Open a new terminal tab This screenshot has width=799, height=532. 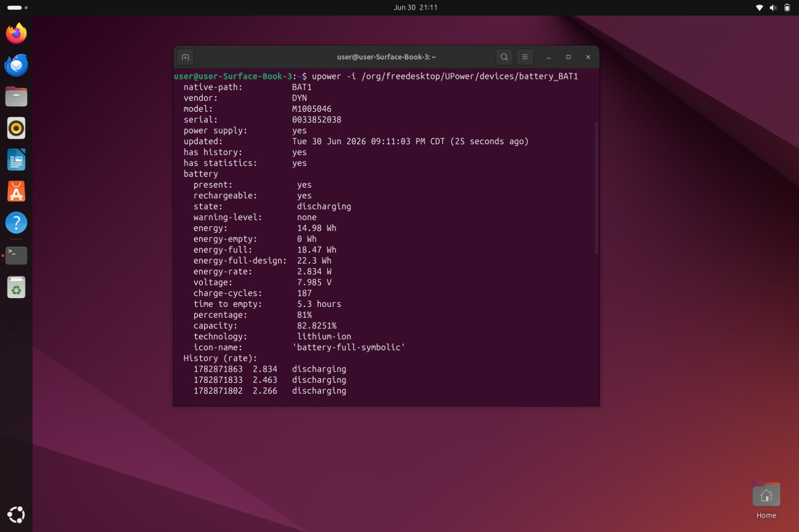[185, 57]
